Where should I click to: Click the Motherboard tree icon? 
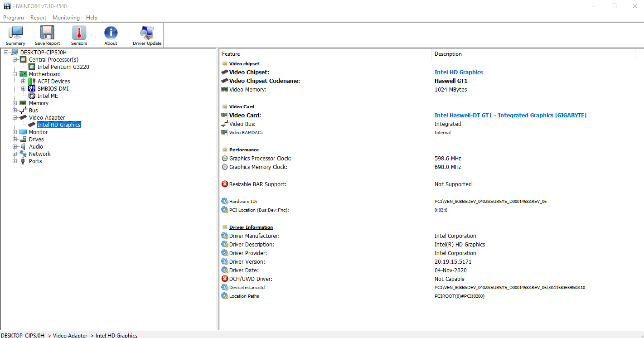[x=23, y=74]
